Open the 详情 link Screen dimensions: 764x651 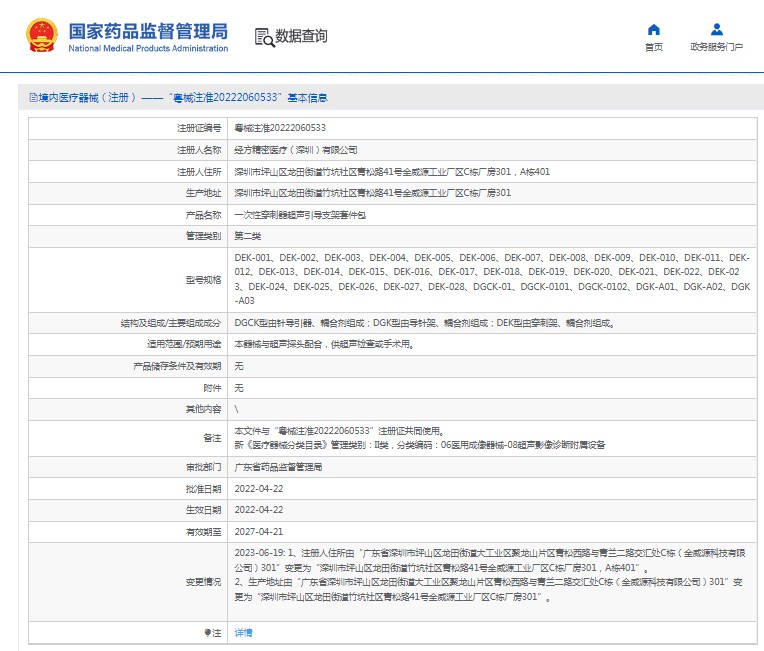243,632
